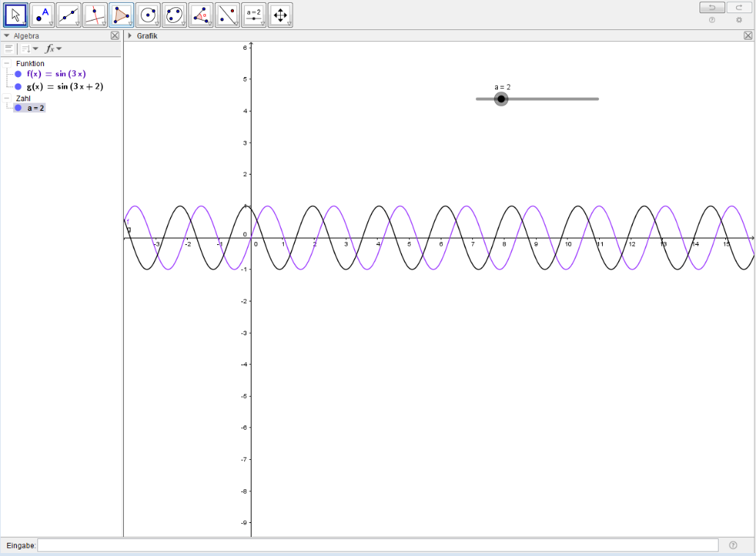Open Polygon tool submenu arrow

pyautogui.click(x=131, y=23)
